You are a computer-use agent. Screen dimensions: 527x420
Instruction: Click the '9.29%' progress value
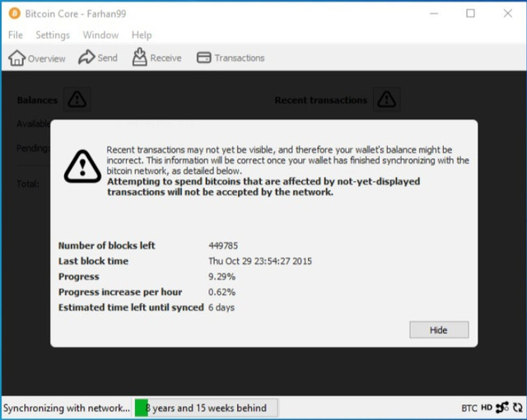tap(222, 277)
